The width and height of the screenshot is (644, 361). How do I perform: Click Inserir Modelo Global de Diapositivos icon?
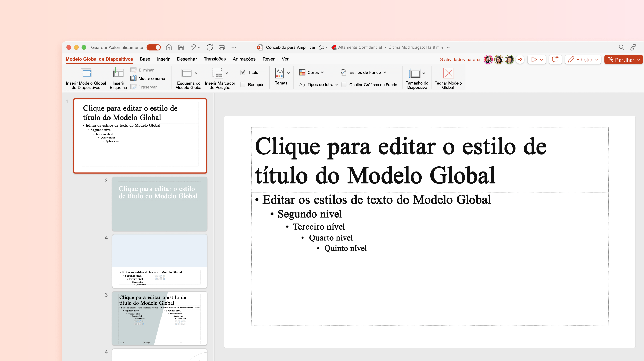86,73
